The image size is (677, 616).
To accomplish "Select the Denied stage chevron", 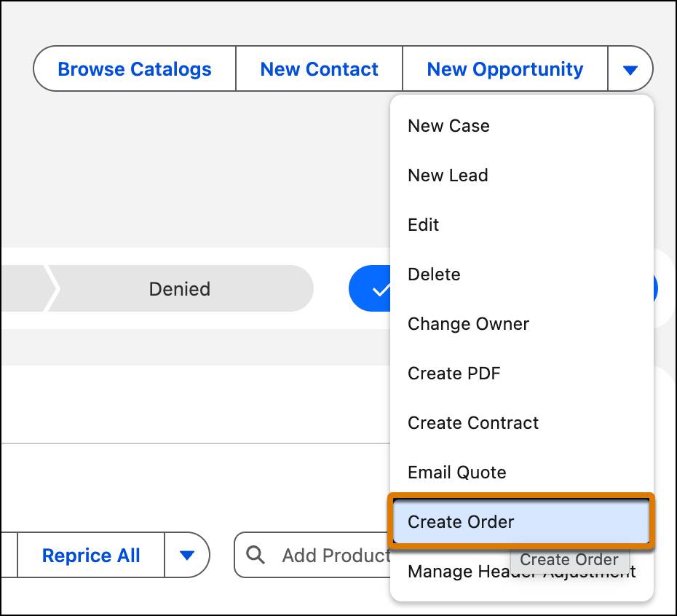I will (x=179, y=288).
